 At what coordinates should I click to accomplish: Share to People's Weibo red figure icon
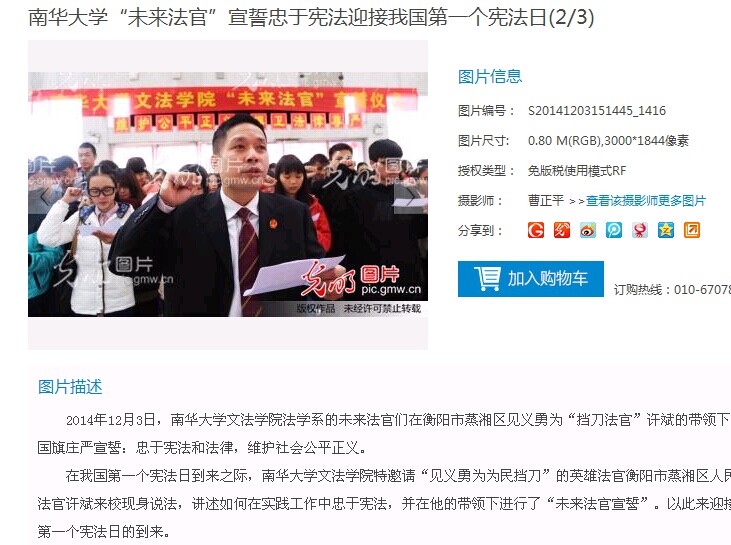tap(640, 230)
